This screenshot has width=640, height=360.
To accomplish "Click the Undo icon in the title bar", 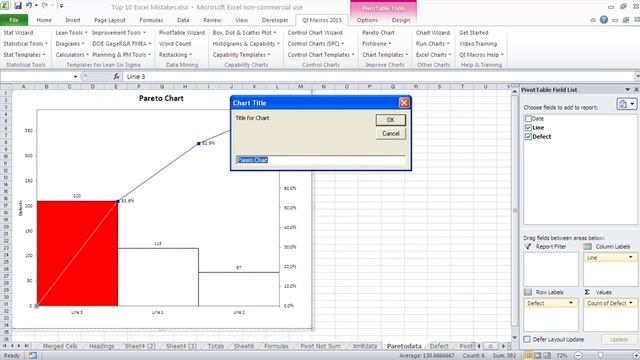I will tap(29, 6).
